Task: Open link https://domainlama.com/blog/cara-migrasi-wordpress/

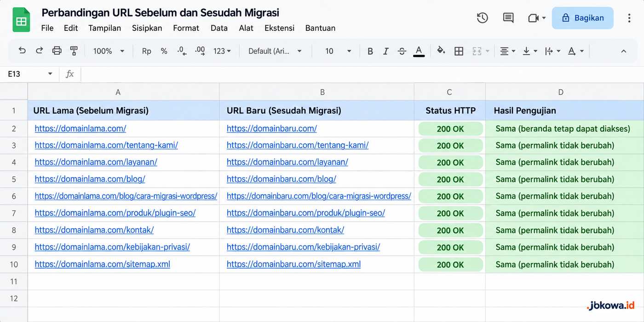Action: point(126,196)
